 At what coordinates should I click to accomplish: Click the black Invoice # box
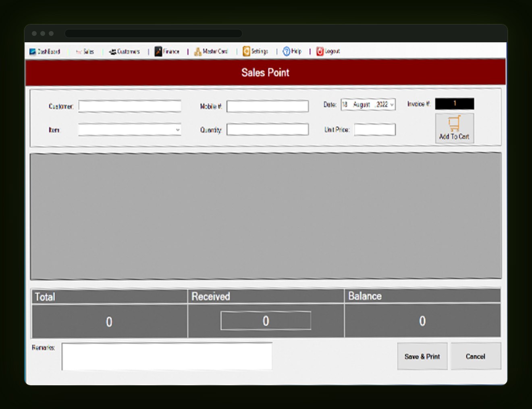455,104
